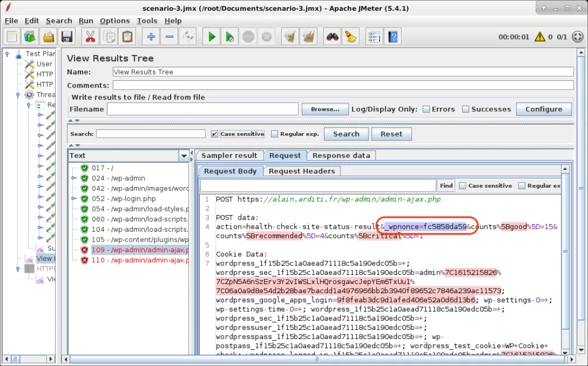Open the Text renderer dropdown
The width and height of the screenshot is (588, 366).
point(184,155)
